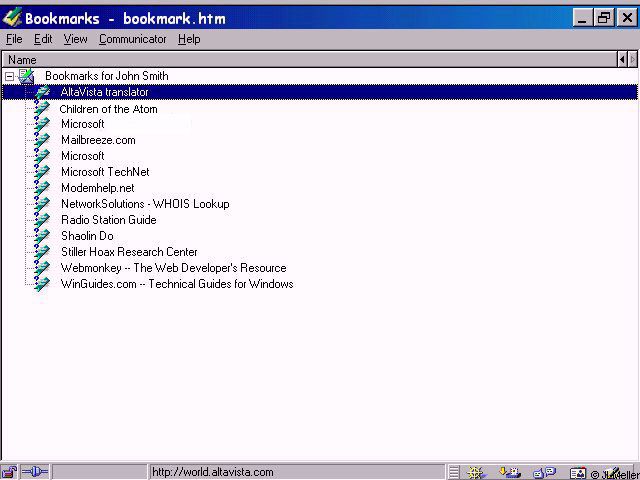Screen dimensions: 640x480
Task: Select WinGuides.com -- Technical Guides for Windows
Action: point(177,284)
